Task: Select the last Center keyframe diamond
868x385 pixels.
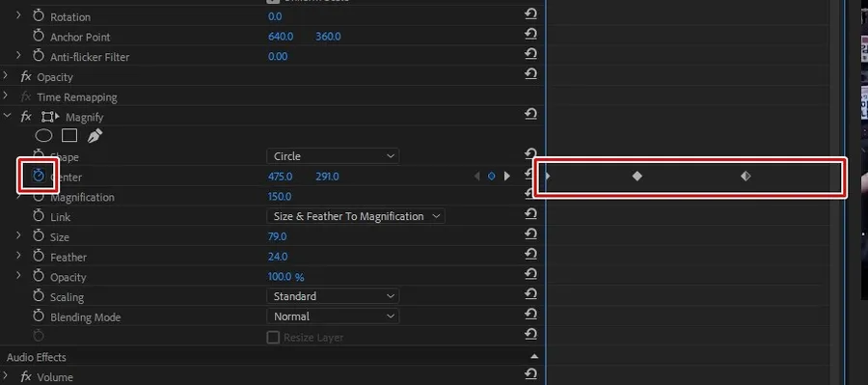Action: 746,177
